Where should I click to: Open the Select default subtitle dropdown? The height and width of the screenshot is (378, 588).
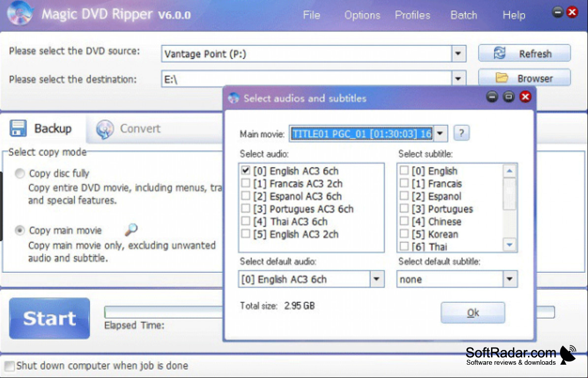click(x=510, y=279)
